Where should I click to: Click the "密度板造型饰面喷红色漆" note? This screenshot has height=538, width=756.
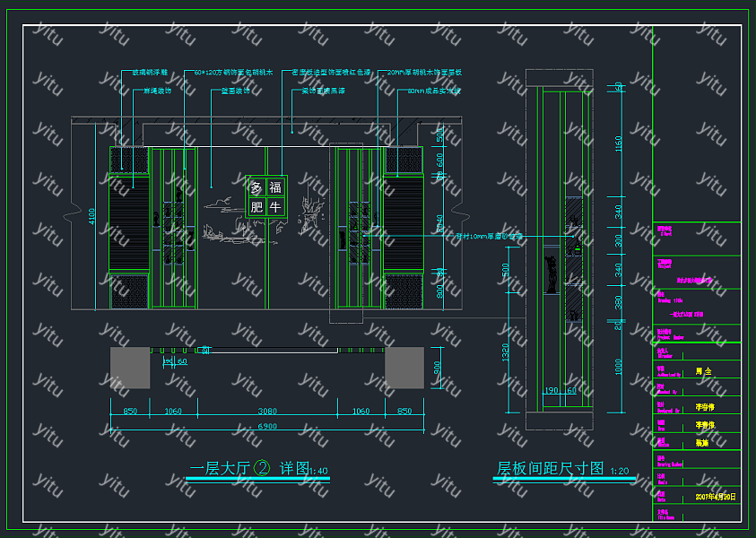point(331,73)
